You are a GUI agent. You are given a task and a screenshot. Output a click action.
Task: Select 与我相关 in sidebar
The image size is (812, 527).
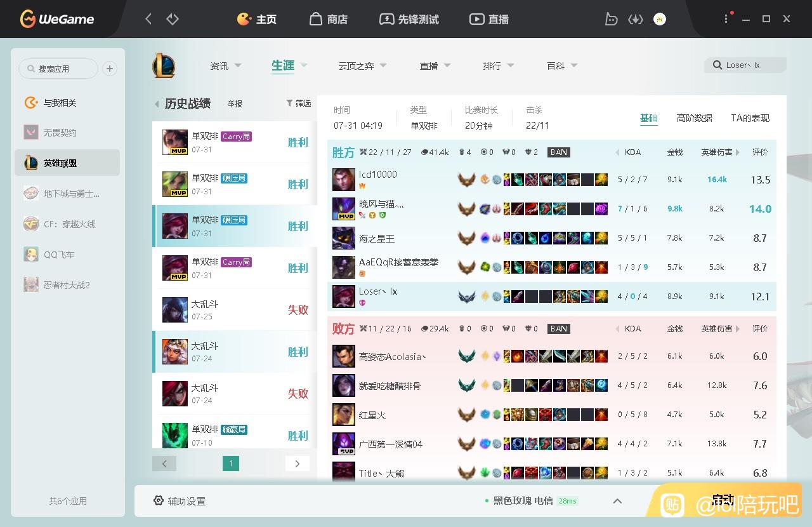67,102
